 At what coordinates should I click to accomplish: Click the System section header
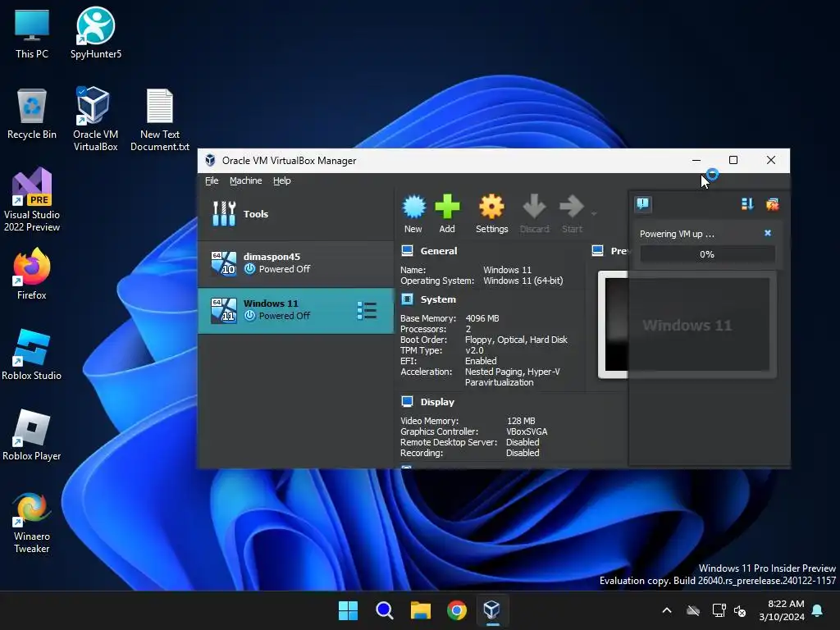click(x=438, y=299)
